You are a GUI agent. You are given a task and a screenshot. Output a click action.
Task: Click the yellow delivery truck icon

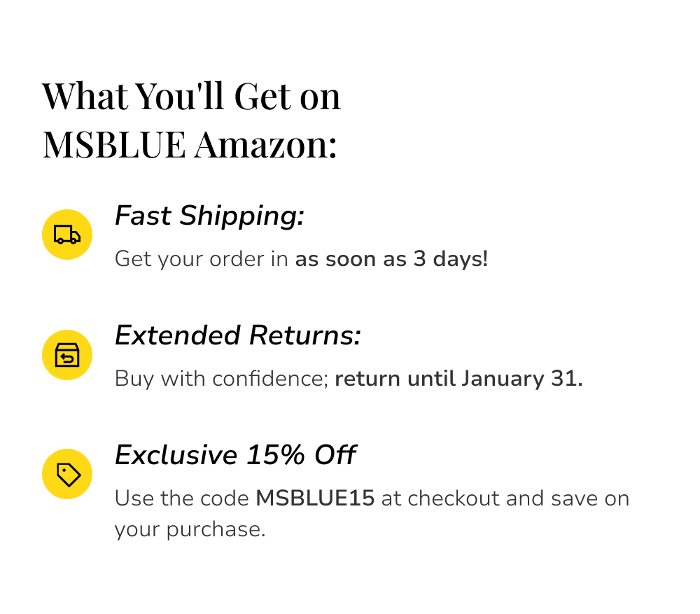click(x=67, y=235)
